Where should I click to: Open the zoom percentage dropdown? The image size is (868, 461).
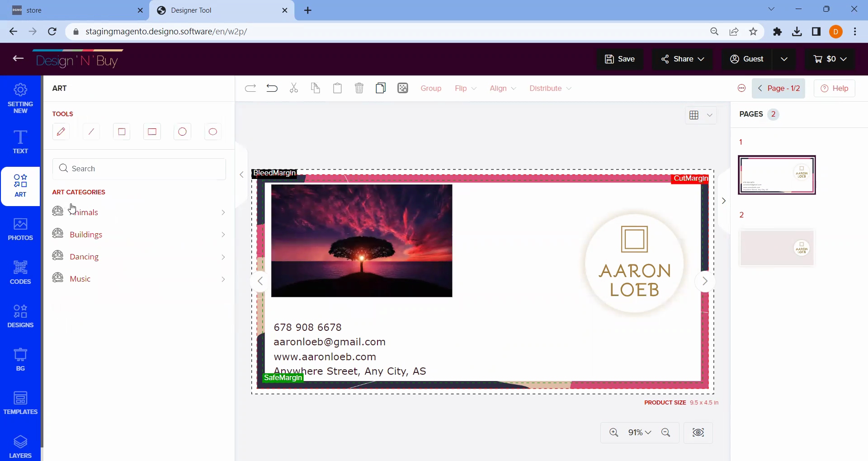[x=639, y=433]
